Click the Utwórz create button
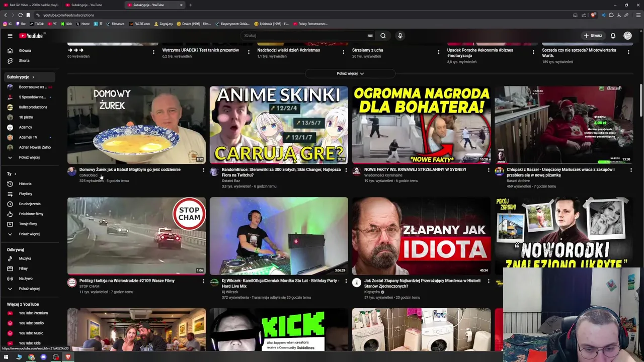 593,36
